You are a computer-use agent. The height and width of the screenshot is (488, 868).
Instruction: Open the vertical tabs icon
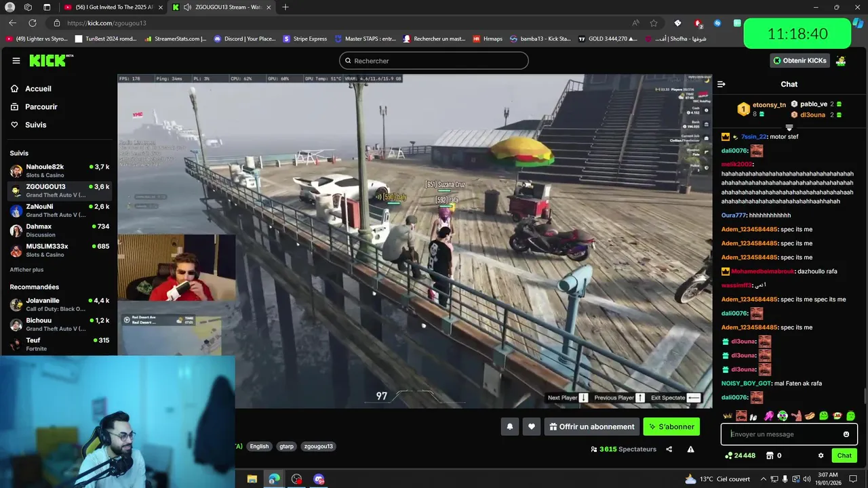click(47, 7)
